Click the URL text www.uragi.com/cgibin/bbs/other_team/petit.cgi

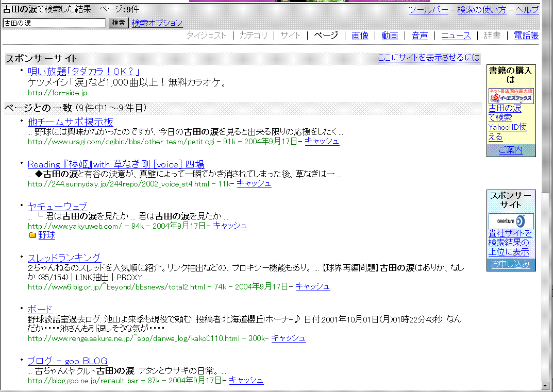121,142
